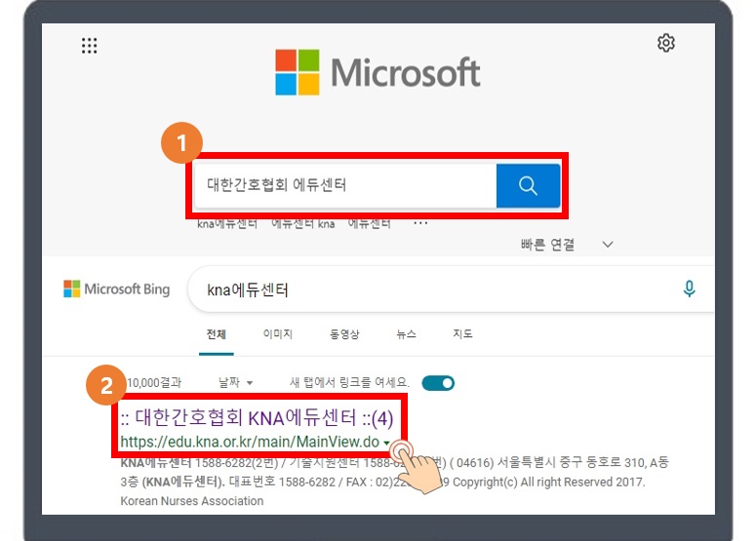Open the 대한간호협회 KNA에듀센터 result title

point(257,417)
